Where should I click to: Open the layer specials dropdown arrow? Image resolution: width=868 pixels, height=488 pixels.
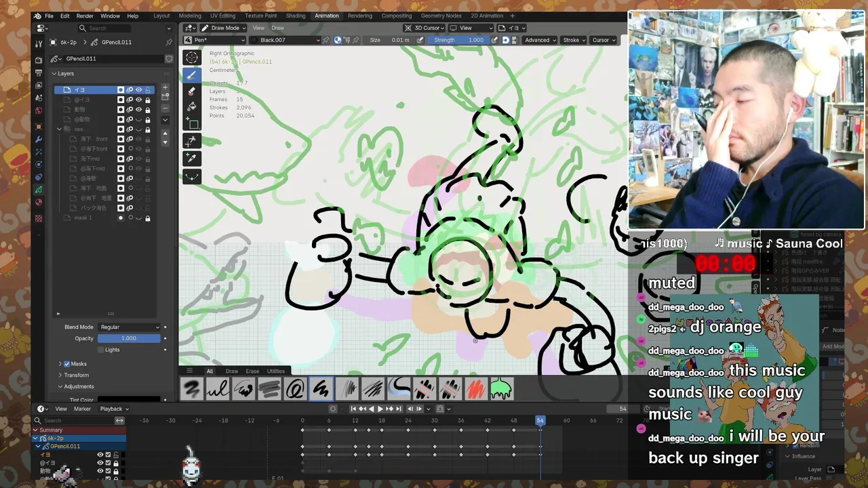165,120
